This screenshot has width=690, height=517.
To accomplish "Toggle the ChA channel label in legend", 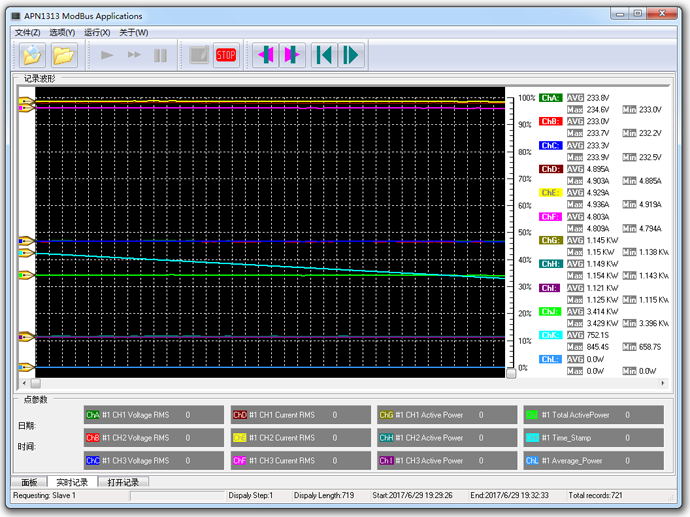I will (x=550, y=98).
